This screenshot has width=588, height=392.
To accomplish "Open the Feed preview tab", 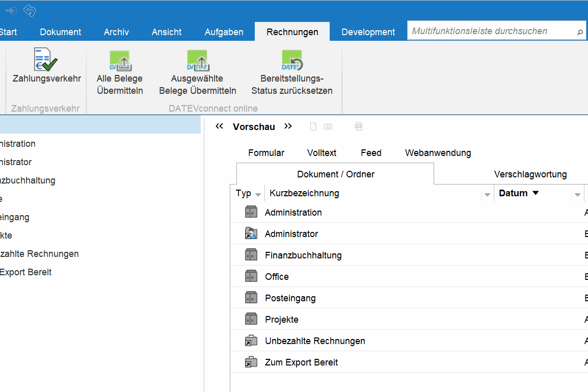I will point(371,153).
